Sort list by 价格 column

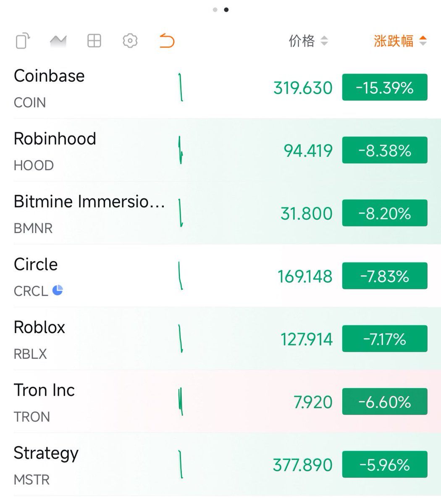[308, 41]
